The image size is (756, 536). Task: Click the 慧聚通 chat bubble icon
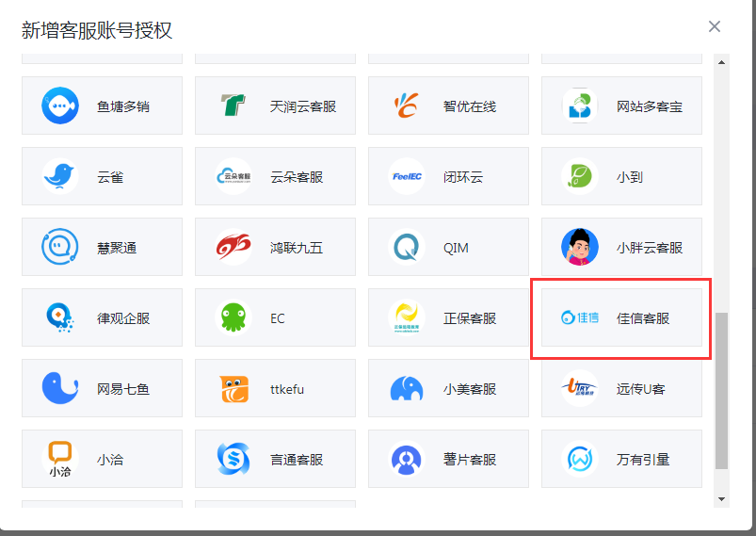tap(60, 247)
